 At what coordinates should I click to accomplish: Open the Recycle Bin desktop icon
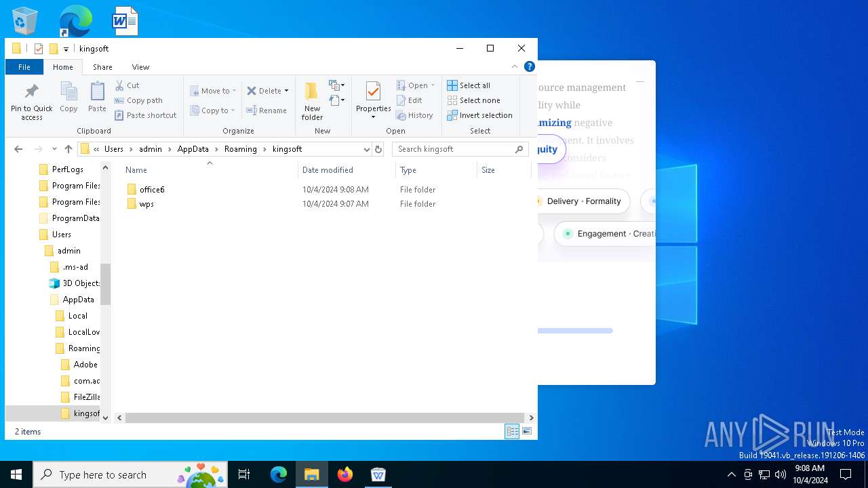[25, 21]
